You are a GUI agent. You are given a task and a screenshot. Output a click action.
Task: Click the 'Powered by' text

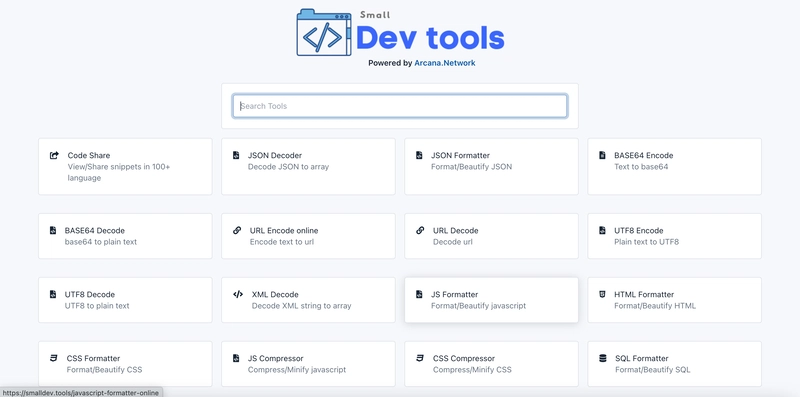point(390,63)
